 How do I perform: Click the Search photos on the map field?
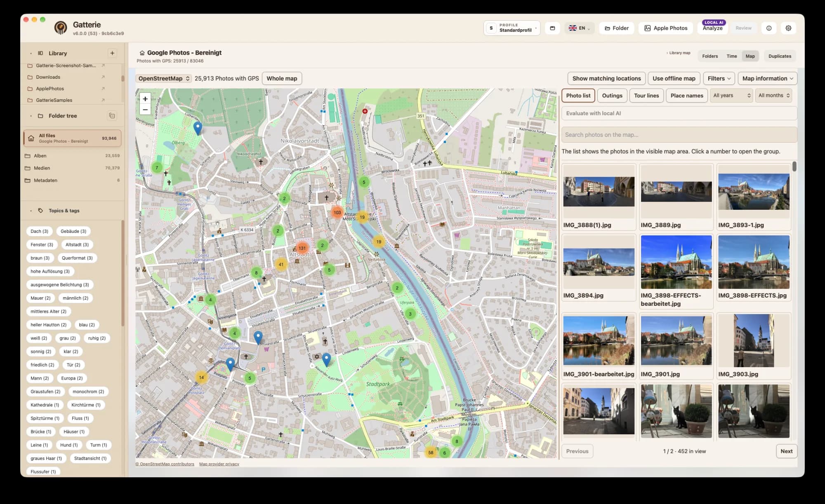(x=679, y=135)
